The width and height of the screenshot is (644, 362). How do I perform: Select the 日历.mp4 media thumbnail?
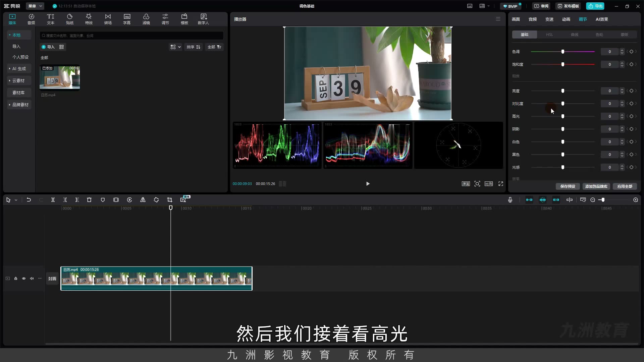[60, 77]
